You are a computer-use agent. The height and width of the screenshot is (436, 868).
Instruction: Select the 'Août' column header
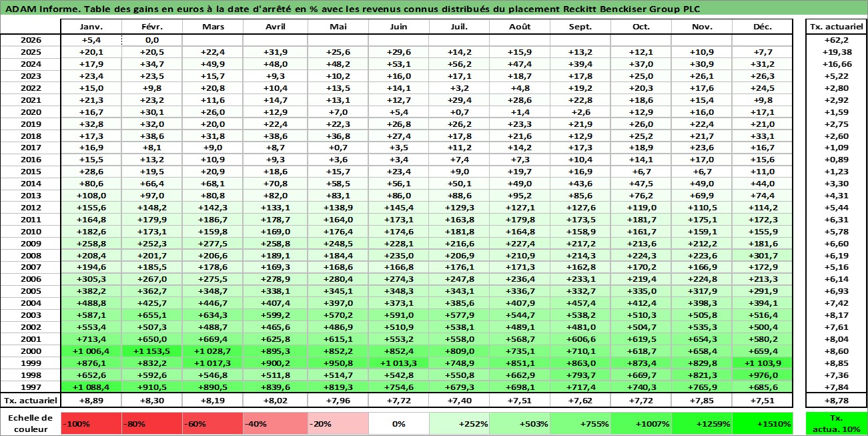[519, 27]
